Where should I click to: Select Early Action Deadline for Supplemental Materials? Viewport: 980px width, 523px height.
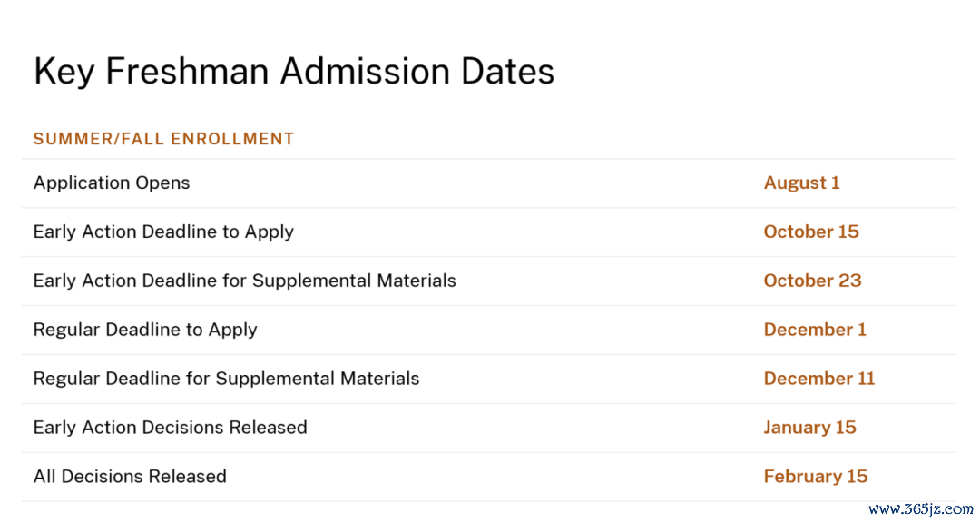pyautogui.click(x=244, y=281)
